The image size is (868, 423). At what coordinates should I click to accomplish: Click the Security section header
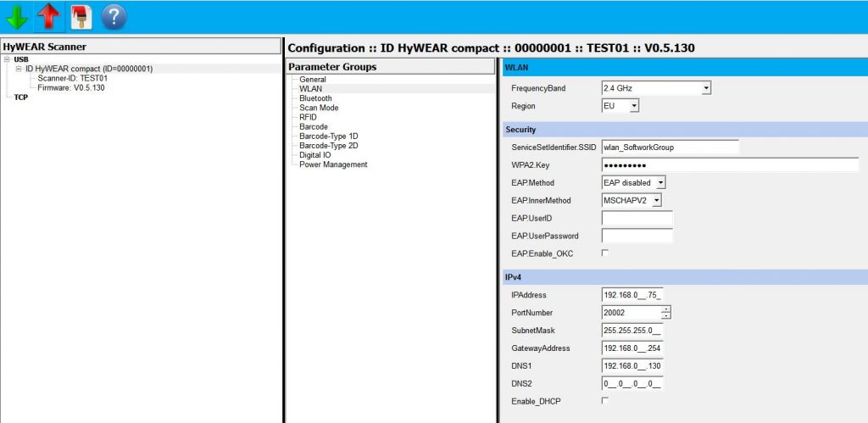(x=685, y=130)
